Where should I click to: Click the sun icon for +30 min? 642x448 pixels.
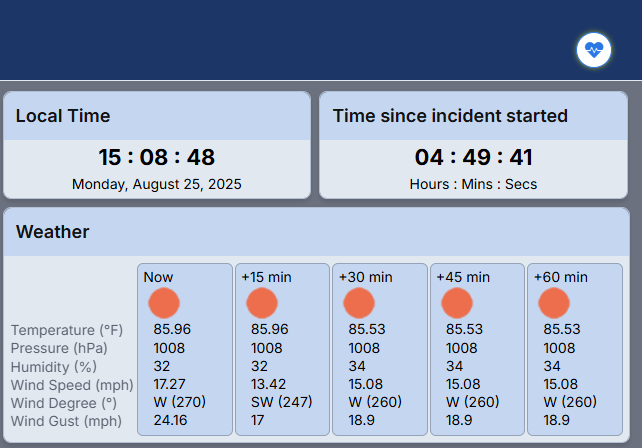[x=359, y=303]
